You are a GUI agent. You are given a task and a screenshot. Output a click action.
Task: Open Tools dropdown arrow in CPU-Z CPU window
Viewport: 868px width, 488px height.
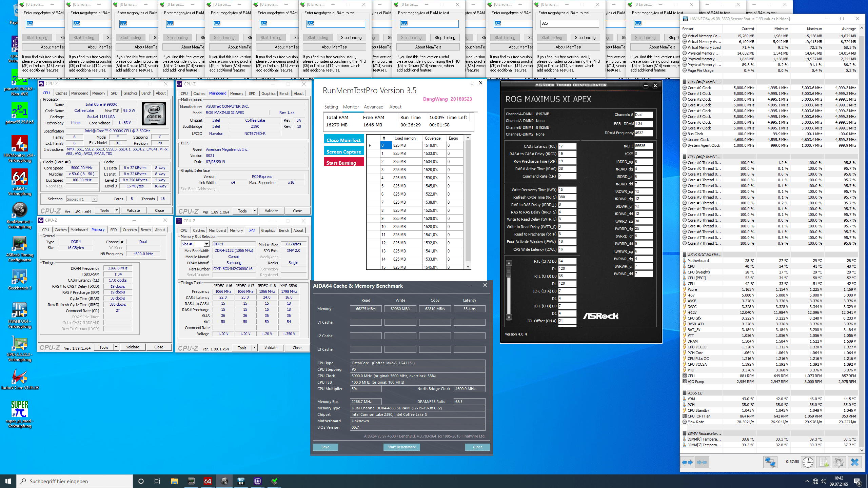pyautogui.click(x=117, y=210)
